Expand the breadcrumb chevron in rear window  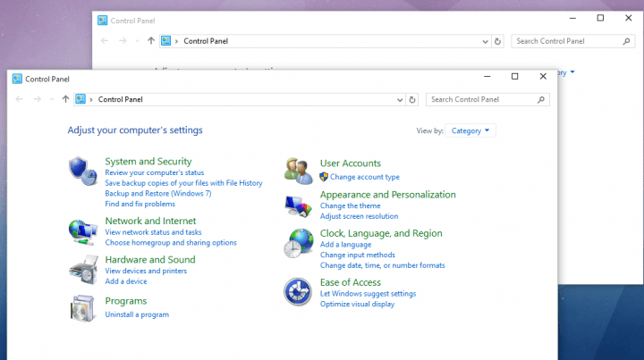click(x=176, y=41)
